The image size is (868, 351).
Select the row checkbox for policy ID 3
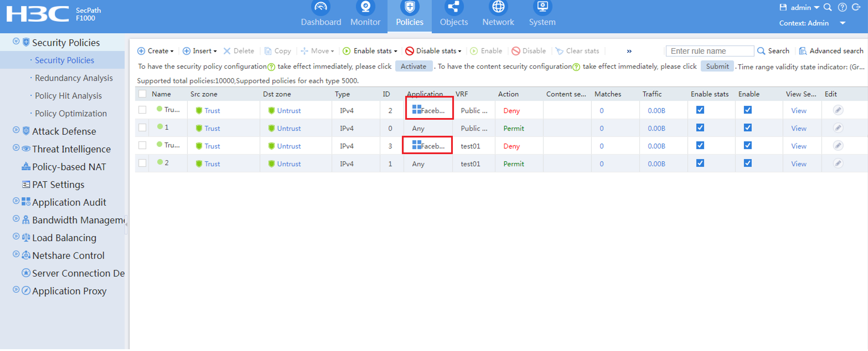click(x=143, y=145)
